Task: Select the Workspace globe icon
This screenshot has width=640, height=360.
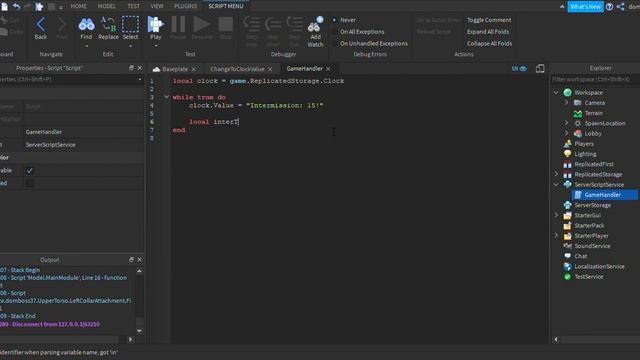Action: [567, 93]
